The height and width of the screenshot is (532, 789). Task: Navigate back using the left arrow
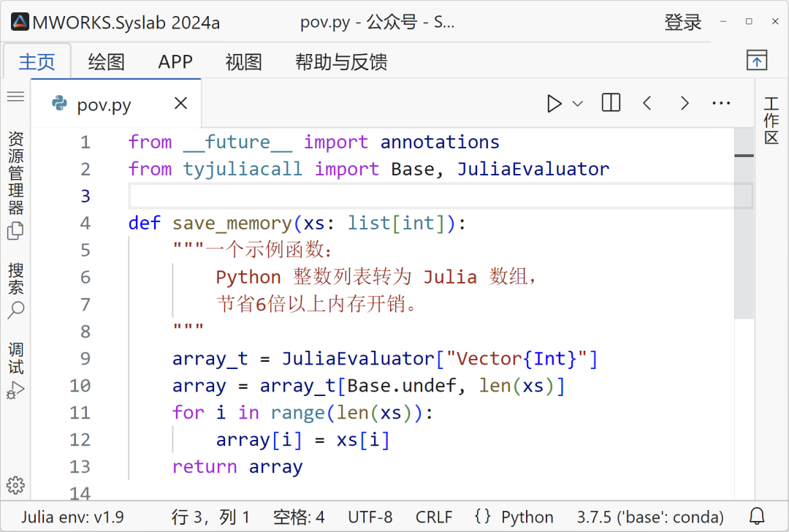tap(647, 103)
